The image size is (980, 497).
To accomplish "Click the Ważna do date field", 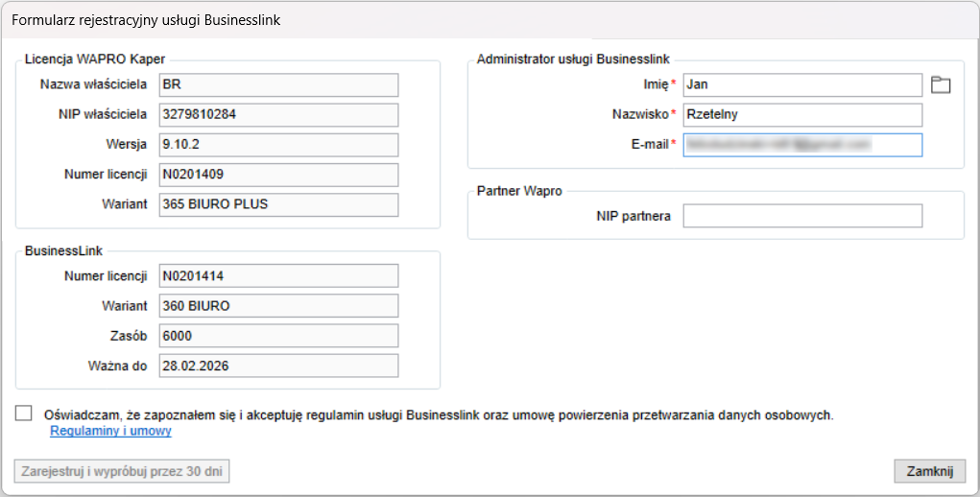I will (x=277, y=366).
